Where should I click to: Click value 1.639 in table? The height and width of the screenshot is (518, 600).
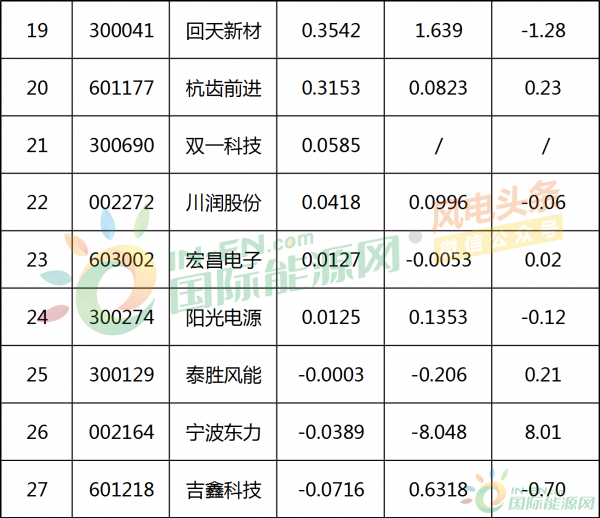[439, 31]
